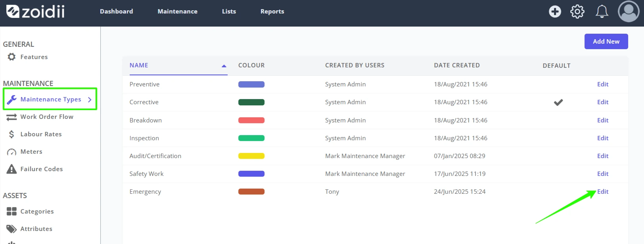Click the zoidii logo
Viewport: 644px width, 244px height.
(x=35, y=11)
